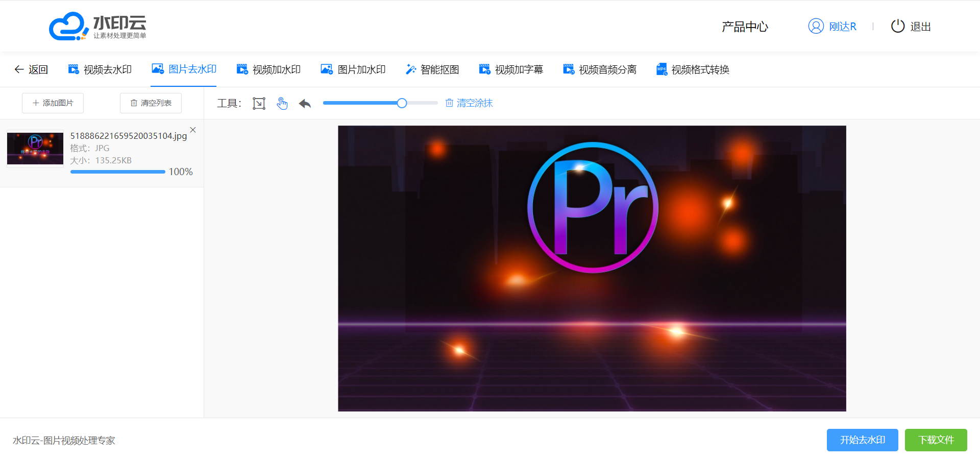Select the rectangle selection tool
Viewport: 980px width, 461px height.
[259, 104]
